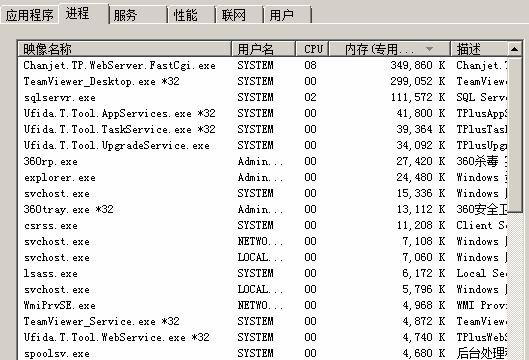The width and height of the screenshot is (529, 360).
Task: Select svchost.exe using 7,060 K
Action: tap(262, 257)
